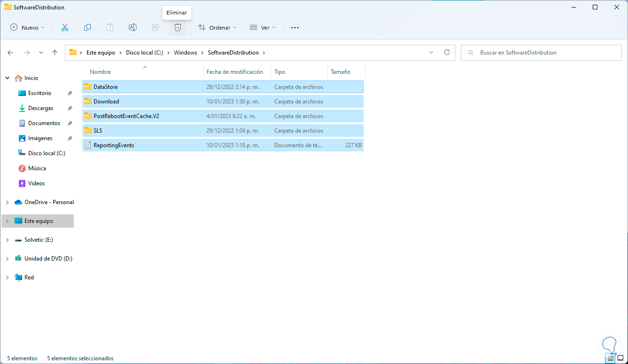Click the Documento de te... type cell
Image resolution: width=628 pixels, height=364 pixels.
(298, 145)
